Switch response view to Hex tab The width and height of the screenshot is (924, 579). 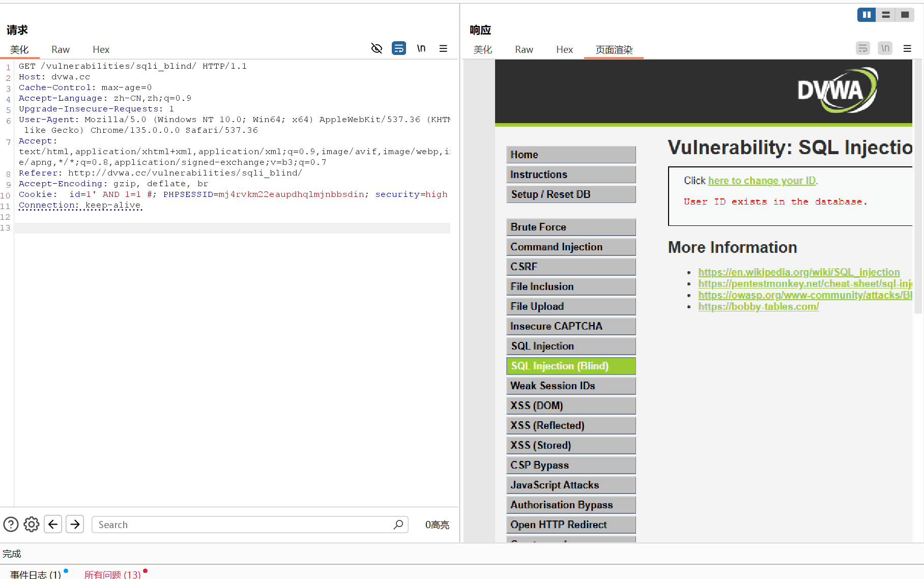click(564, 49)
